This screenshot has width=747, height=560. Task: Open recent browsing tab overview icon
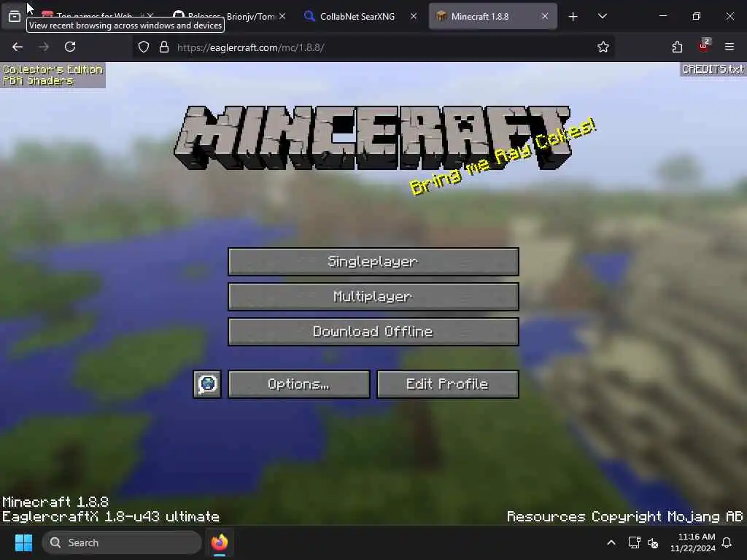[x=15, y=16]
